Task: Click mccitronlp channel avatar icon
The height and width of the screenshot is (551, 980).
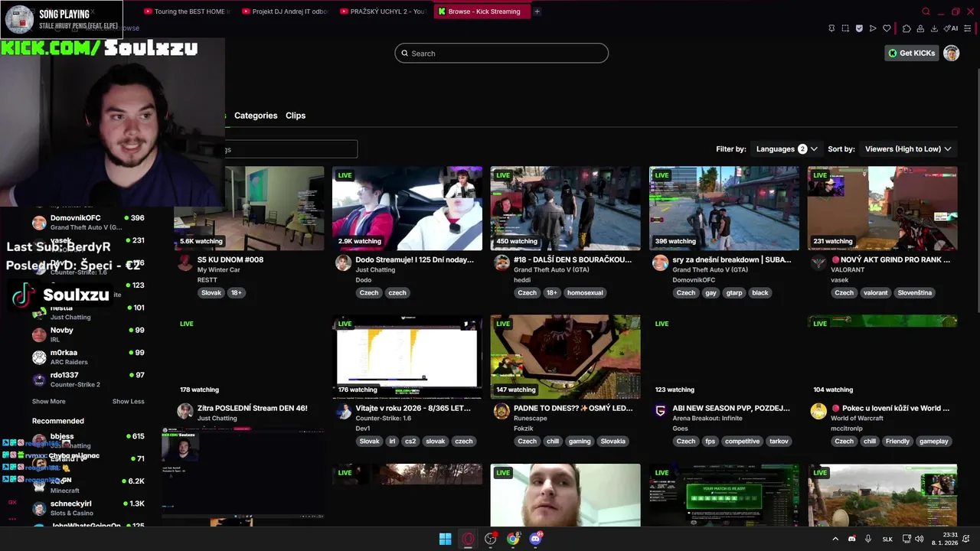Action: click(818, 412)
